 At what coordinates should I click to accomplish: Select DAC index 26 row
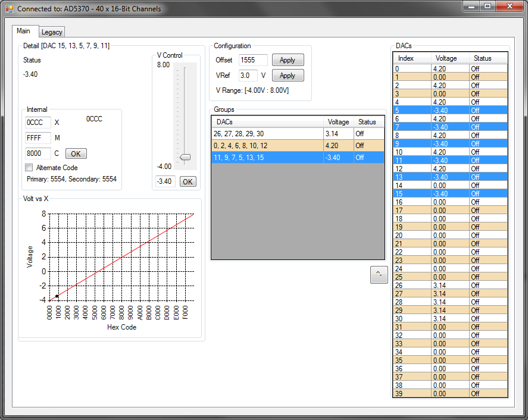tap(450, 286)
